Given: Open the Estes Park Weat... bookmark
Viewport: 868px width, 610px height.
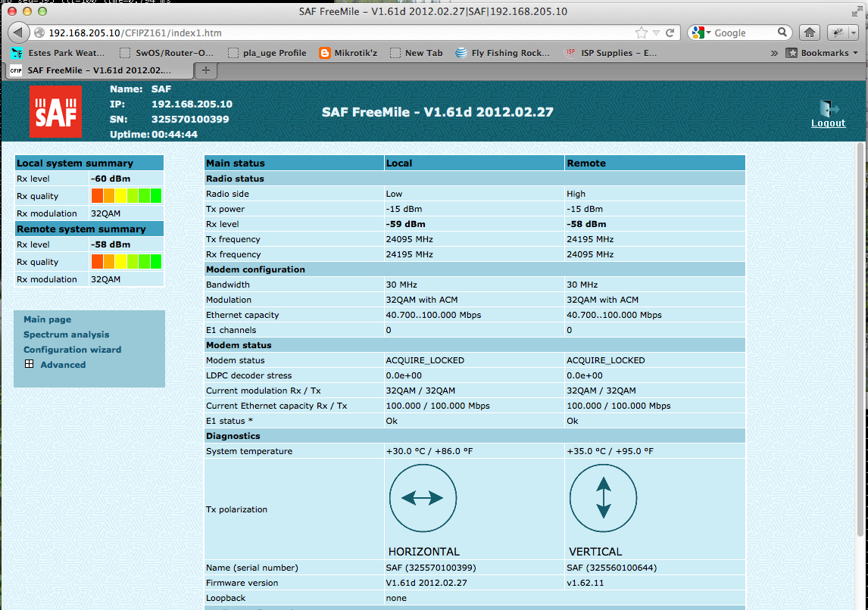Looking at the screenshot, I should pos(58,53).
